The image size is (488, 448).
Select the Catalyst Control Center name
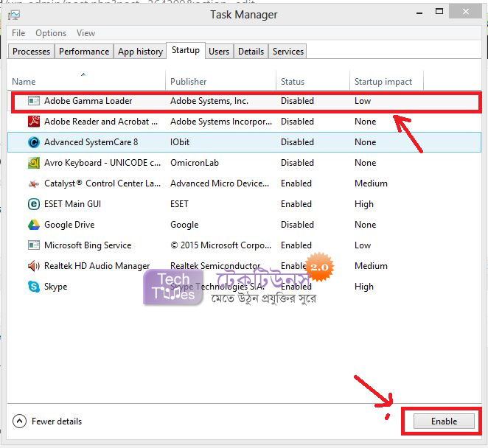pyautogui.click(x=102, y=183)
